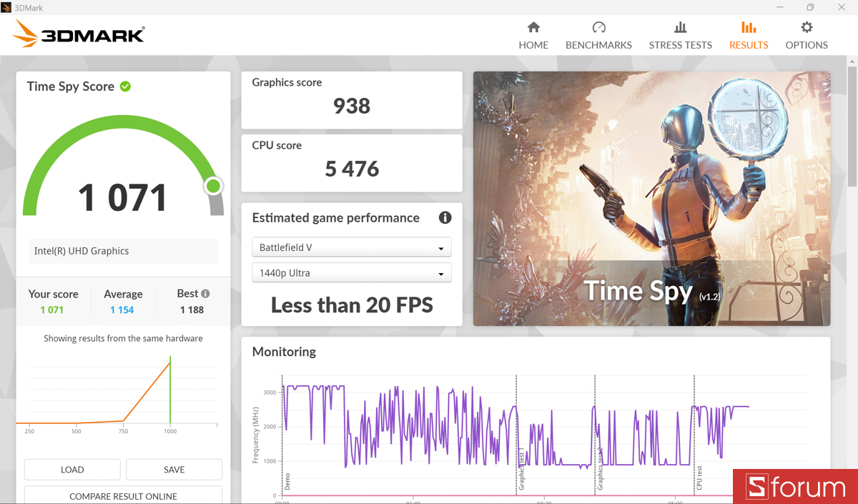
Task: Click the Home icon in navigation bar
Action: coord(533,27)
